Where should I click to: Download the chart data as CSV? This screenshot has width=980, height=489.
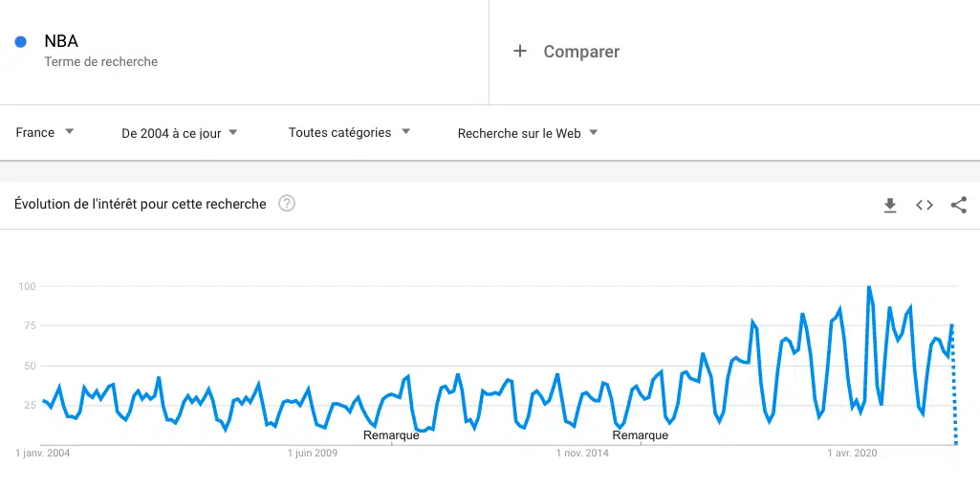coord(890,205)
